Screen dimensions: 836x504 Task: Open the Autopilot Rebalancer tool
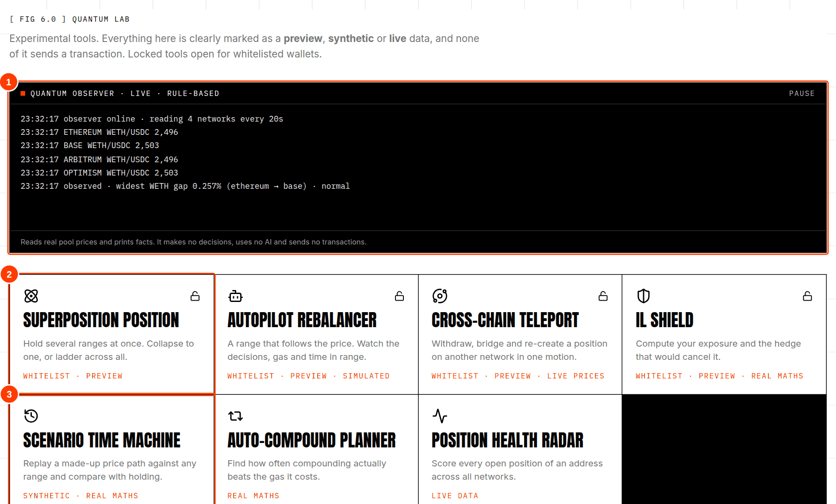316,334
